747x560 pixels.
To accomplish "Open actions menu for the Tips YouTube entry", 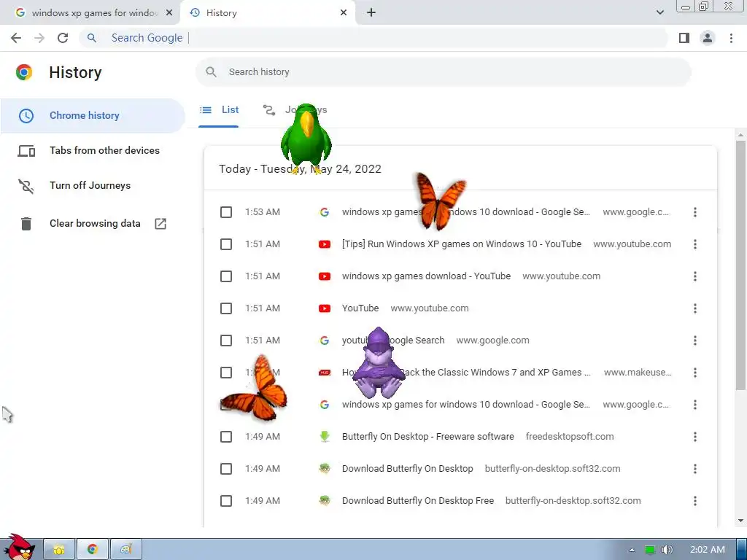I will click(695, 244).
